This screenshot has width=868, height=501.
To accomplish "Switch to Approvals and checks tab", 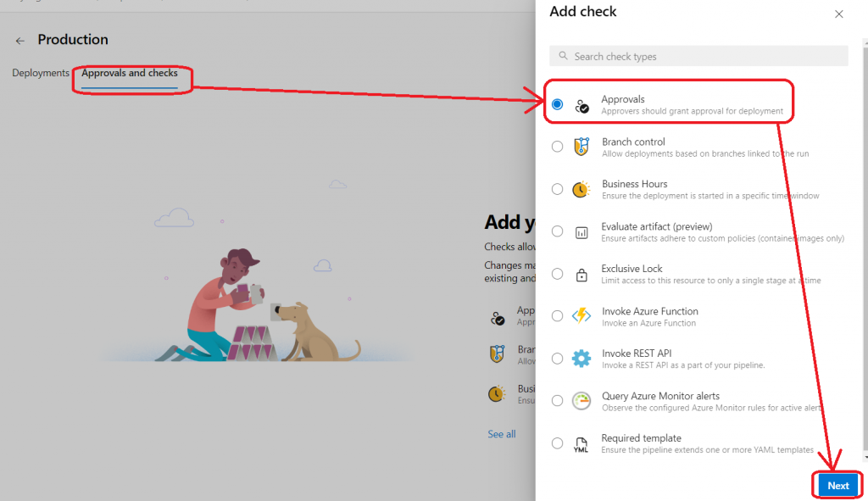I will [x=130, y=73].
